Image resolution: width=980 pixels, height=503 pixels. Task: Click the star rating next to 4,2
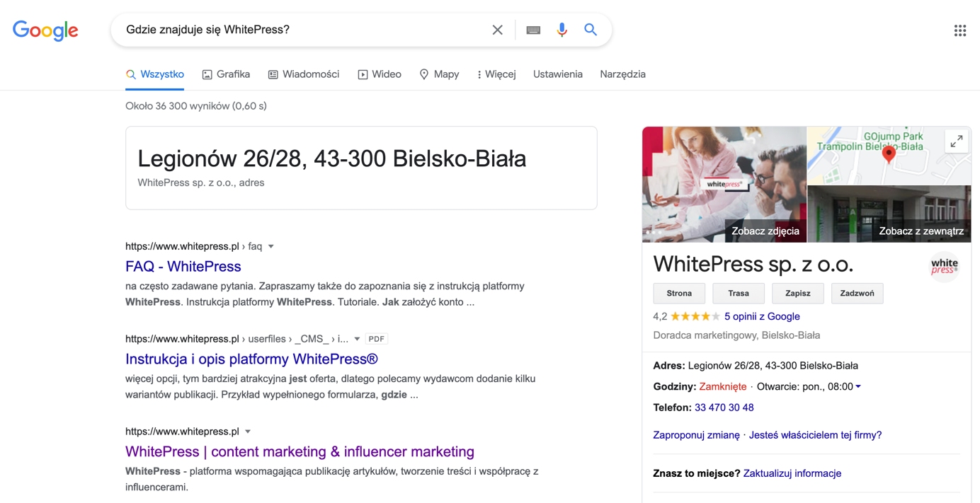pos(695,316)
